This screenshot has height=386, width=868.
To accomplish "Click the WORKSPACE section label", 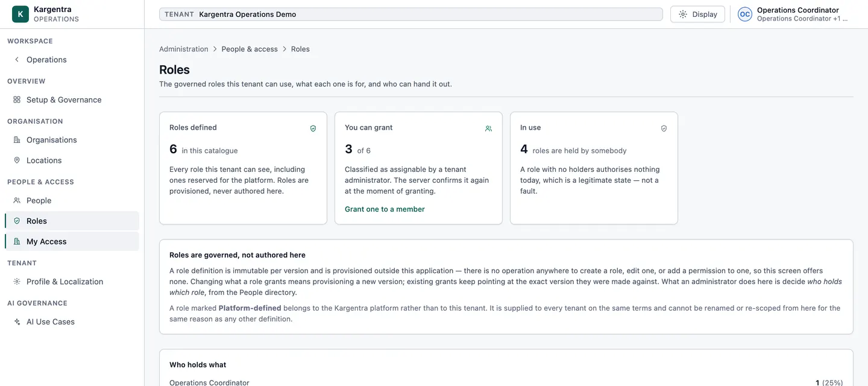I will 30,41.
